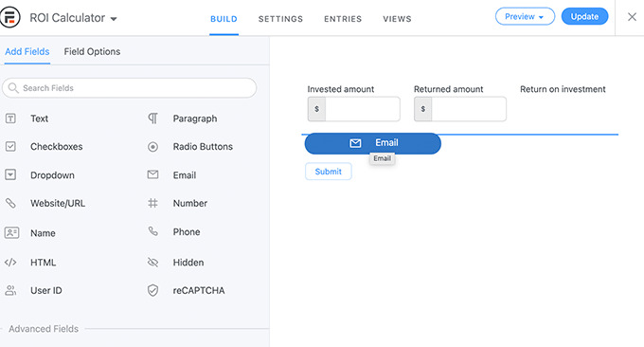The image size is (644, 347).
Task: Click the Number field label
Action: 189,203
